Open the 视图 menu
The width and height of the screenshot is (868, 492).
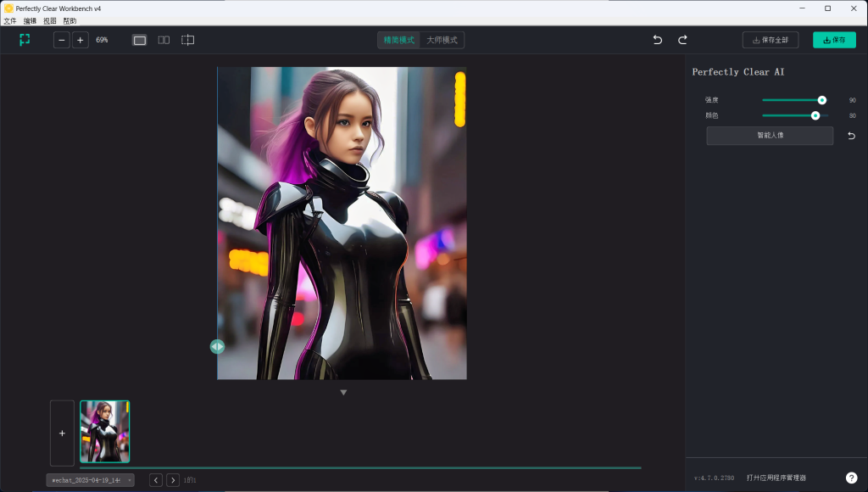pos(50,20)
